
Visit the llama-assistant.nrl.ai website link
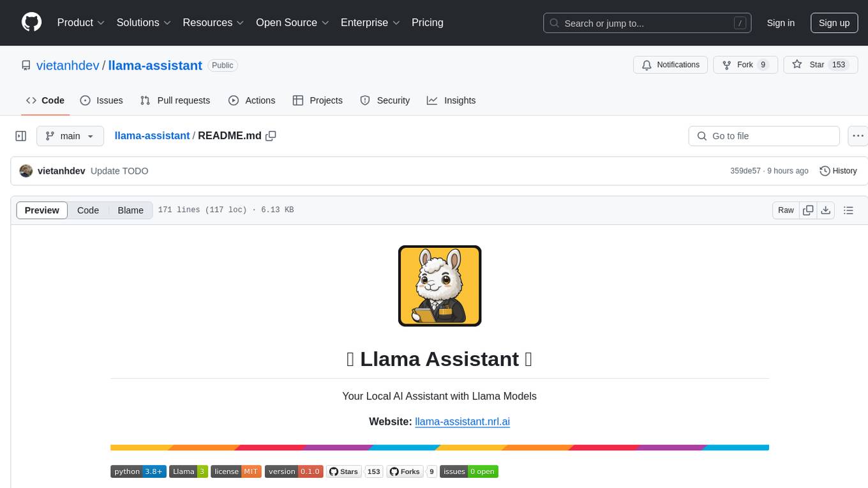tap(462, 422)
